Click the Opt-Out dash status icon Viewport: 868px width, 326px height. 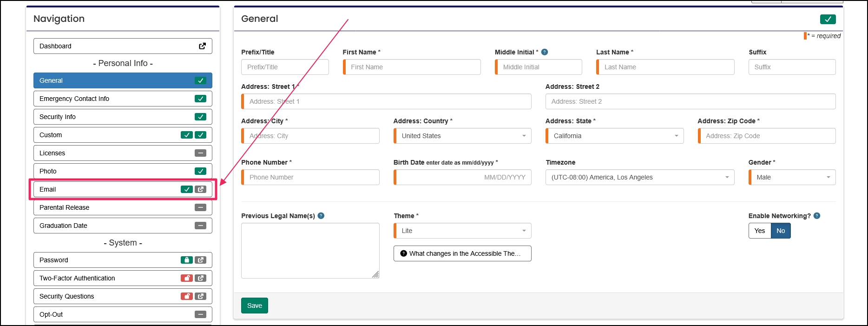coord(200,314)
